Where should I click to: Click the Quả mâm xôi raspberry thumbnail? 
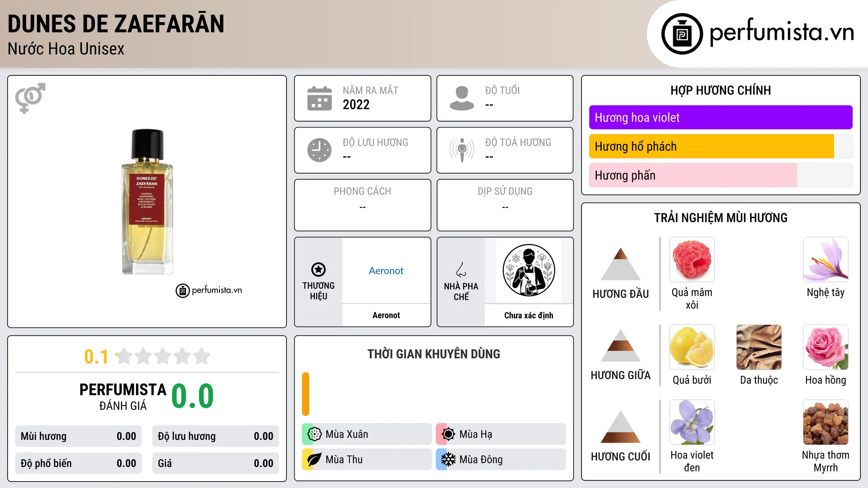click(x=692, y=260)
